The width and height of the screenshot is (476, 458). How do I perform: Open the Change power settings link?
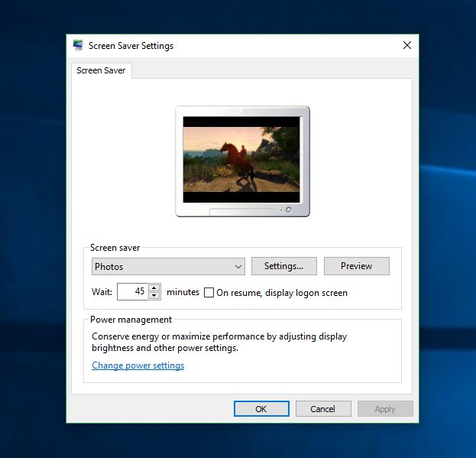(x=138, y=365)
